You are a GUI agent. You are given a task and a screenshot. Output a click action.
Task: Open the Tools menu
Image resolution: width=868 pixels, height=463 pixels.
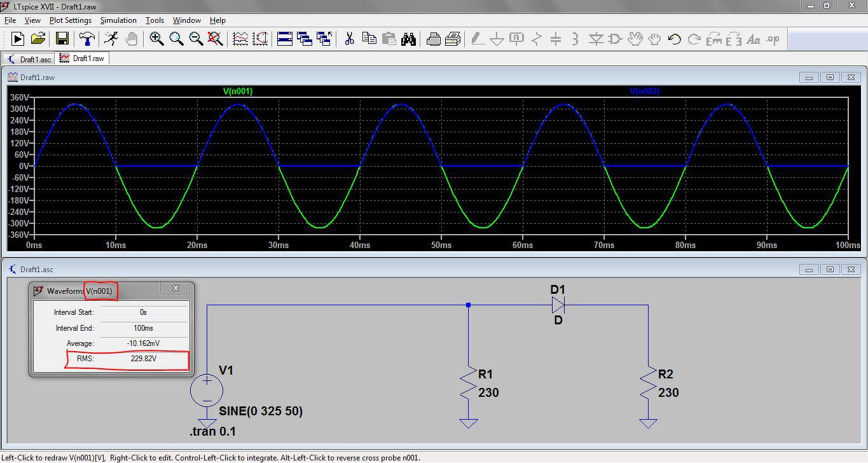pos(155,20)
